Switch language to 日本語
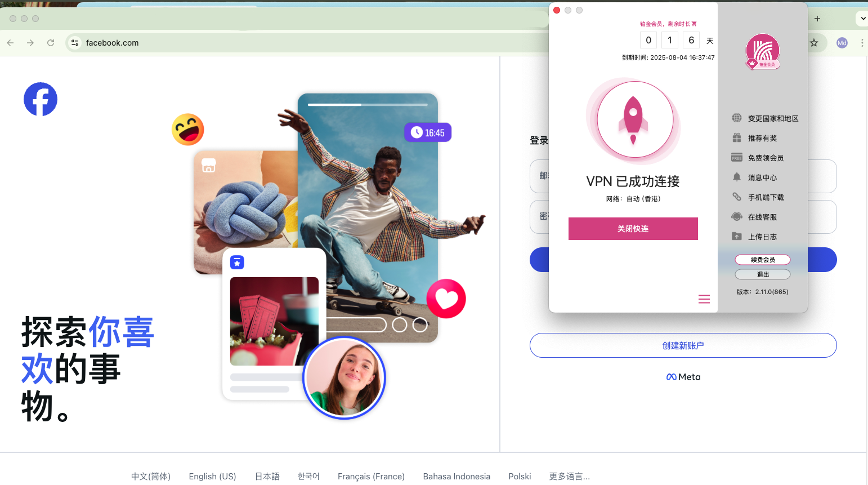 point(267,477)
